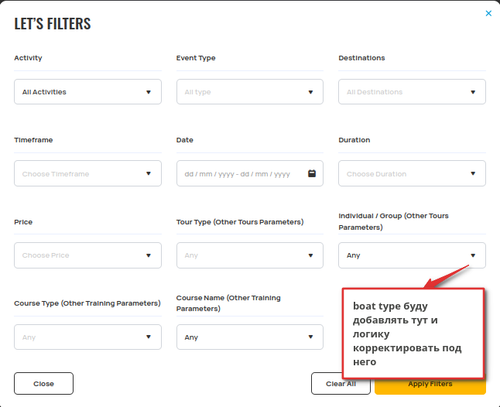
Task: Choose a Timeframe from dropdown
Action: (x=88, y=173)
